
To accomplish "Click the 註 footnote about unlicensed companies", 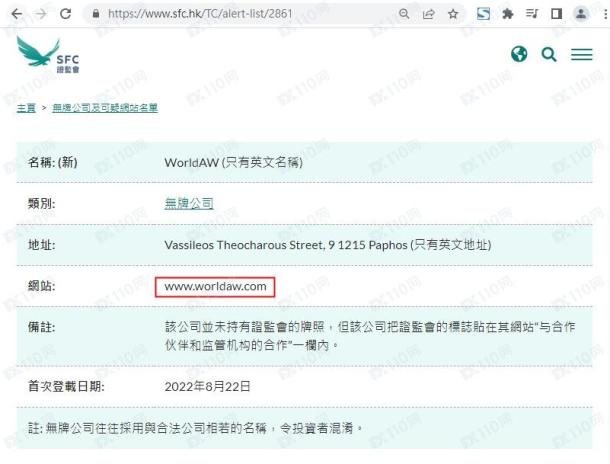I will coord(196,428).
